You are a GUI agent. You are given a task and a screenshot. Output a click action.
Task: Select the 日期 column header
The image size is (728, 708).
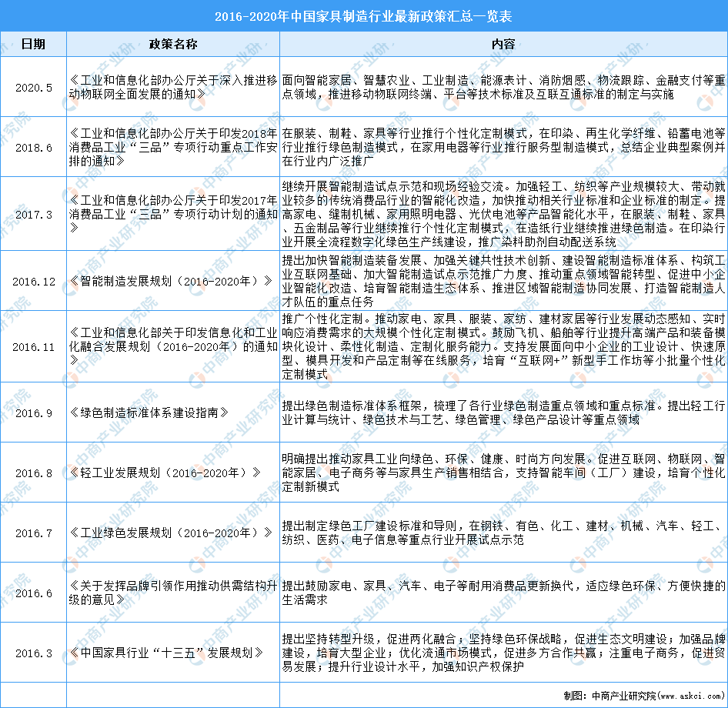33,44
